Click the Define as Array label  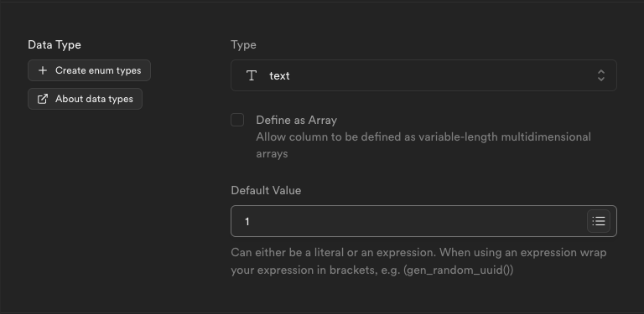click(297, 120)
